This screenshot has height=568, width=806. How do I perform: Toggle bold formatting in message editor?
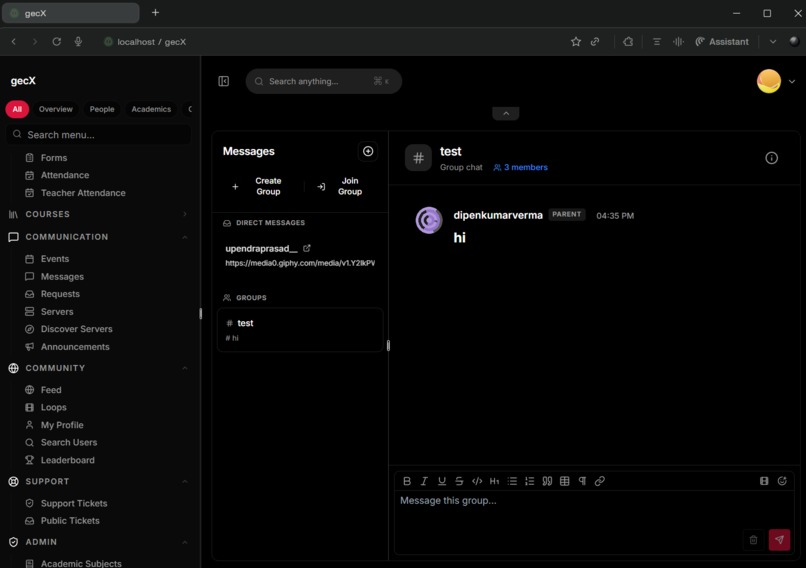coord(407,481)
